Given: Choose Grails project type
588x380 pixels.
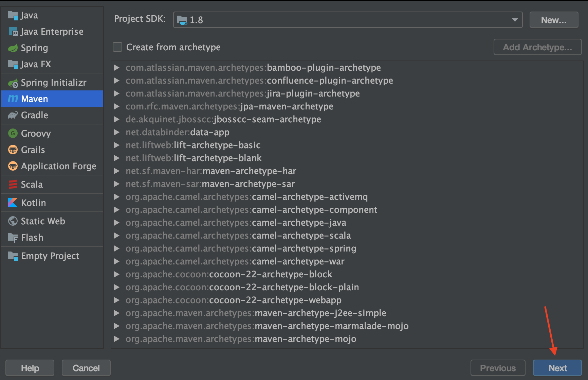Looking at the screenshot, I should click(x=52, y=150).
